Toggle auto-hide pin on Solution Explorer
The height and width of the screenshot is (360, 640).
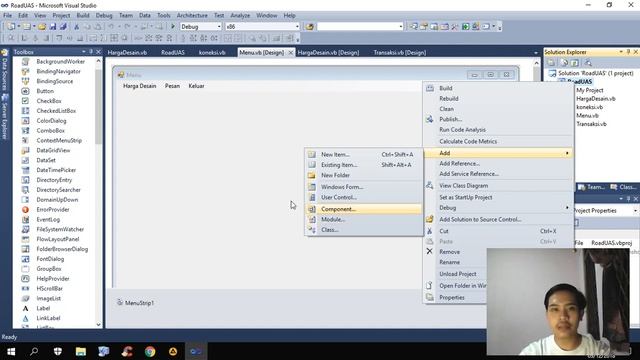[x=628, y=52]
